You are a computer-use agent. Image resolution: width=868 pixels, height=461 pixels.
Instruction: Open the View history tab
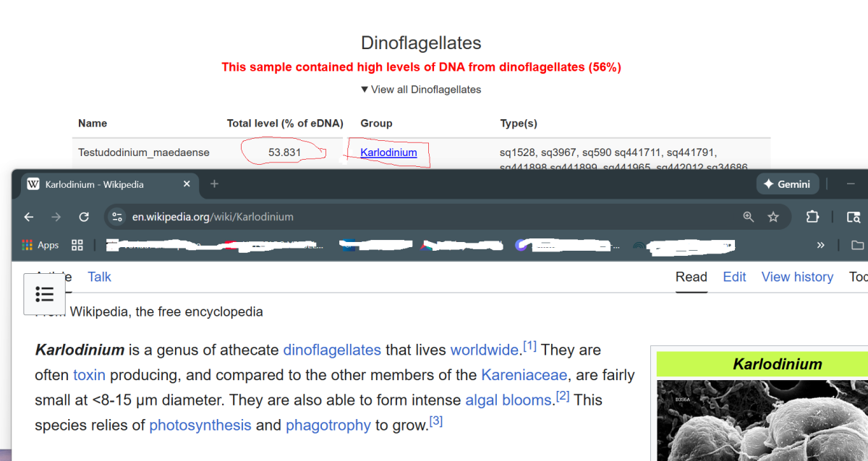[797, 277]
